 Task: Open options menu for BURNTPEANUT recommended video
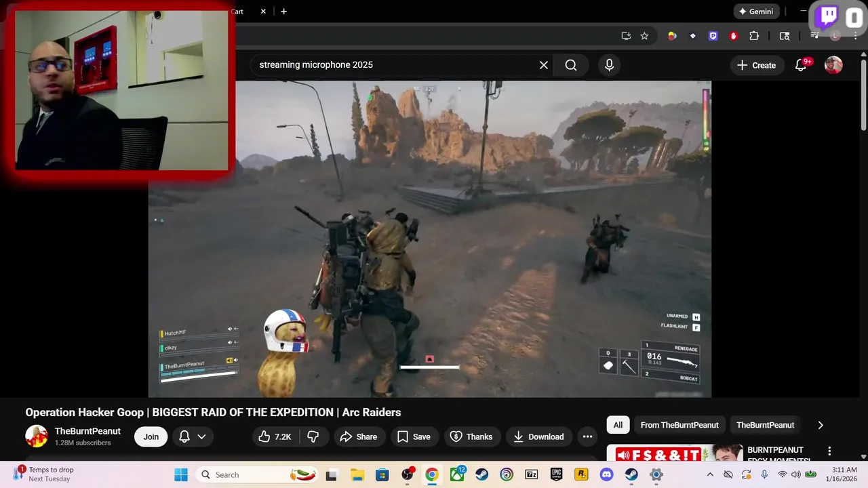click(829, 451)
